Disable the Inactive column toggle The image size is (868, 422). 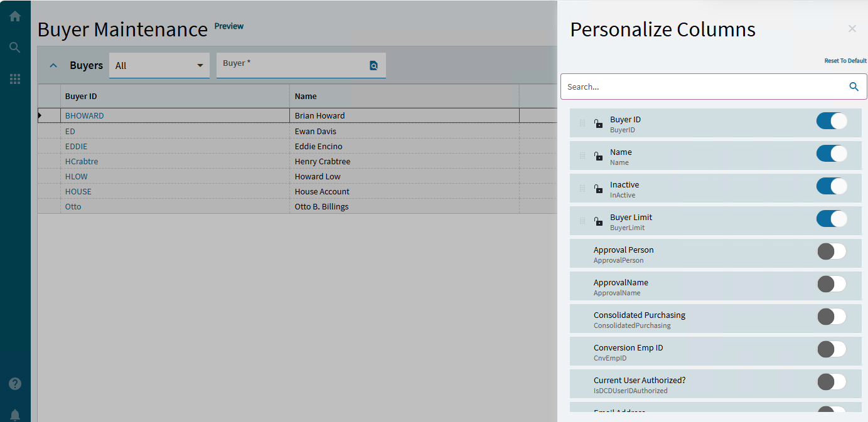coord(832,186)
